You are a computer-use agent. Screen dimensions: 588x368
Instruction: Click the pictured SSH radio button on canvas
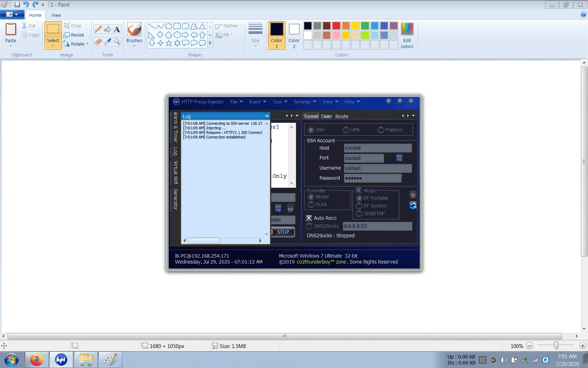pos(311,130)
